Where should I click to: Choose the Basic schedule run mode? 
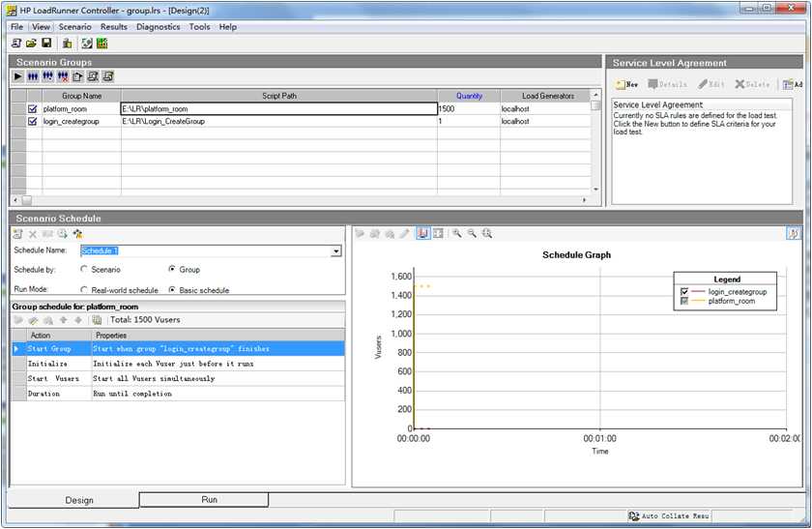172,290
